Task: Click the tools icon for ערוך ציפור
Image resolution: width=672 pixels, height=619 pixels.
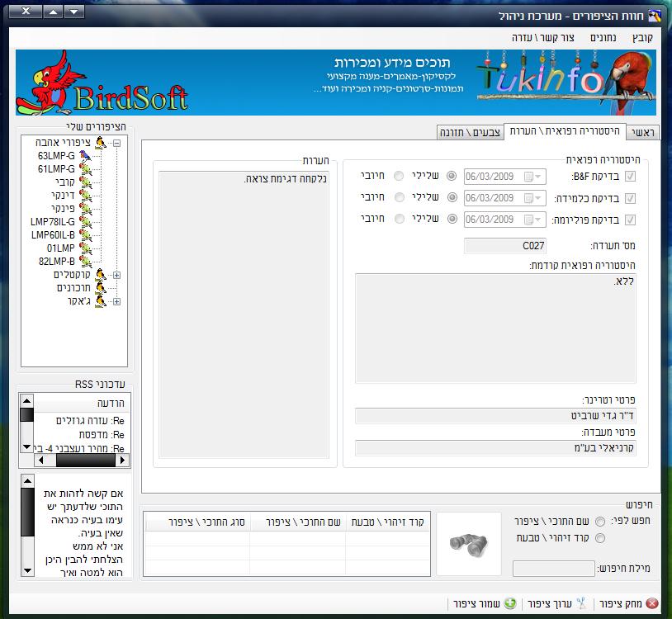Action: (x=580, y=603)
